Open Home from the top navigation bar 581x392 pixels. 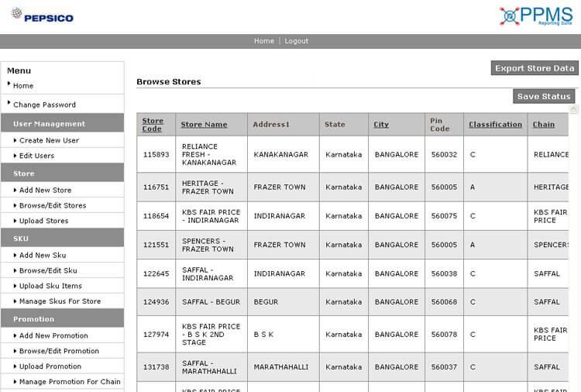tap(263, 41)
